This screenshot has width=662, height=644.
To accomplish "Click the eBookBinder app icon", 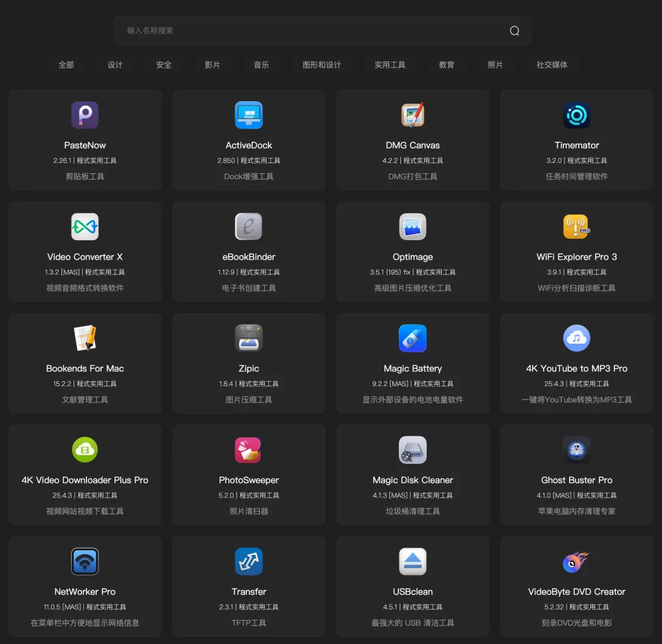I will click(249, 227).
